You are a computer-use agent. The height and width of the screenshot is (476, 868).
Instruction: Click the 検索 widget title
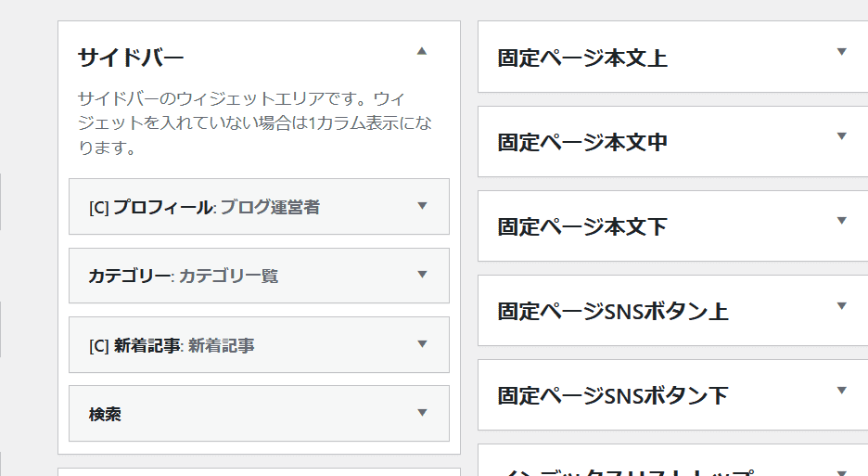105,414
